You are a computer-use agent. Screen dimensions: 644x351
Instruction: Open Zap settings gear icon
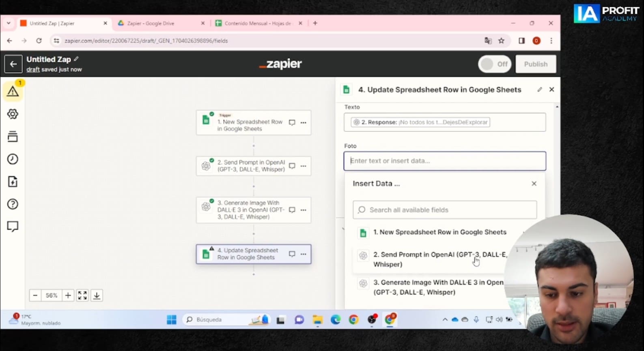[x=13, y=114]
